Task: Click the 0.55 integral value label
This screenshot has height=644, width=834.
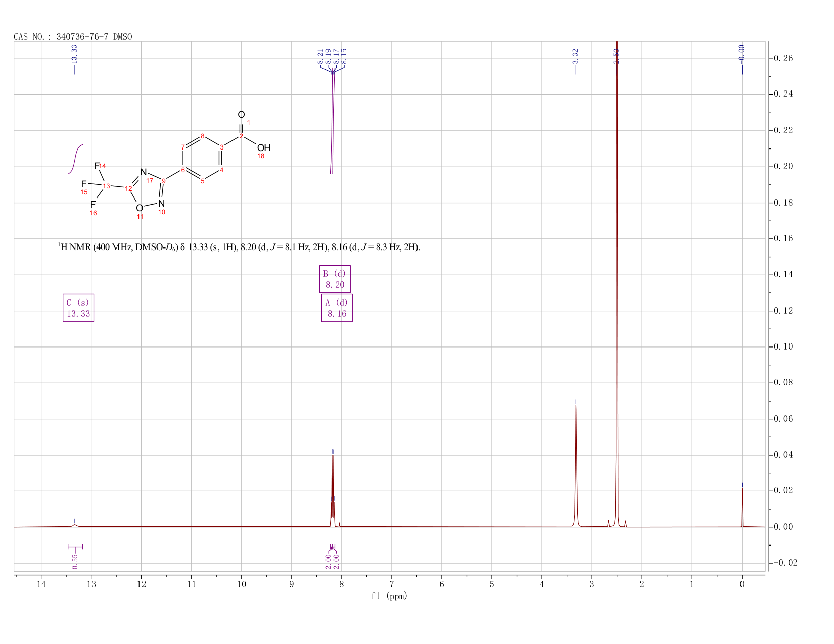Action: [75, 561]
